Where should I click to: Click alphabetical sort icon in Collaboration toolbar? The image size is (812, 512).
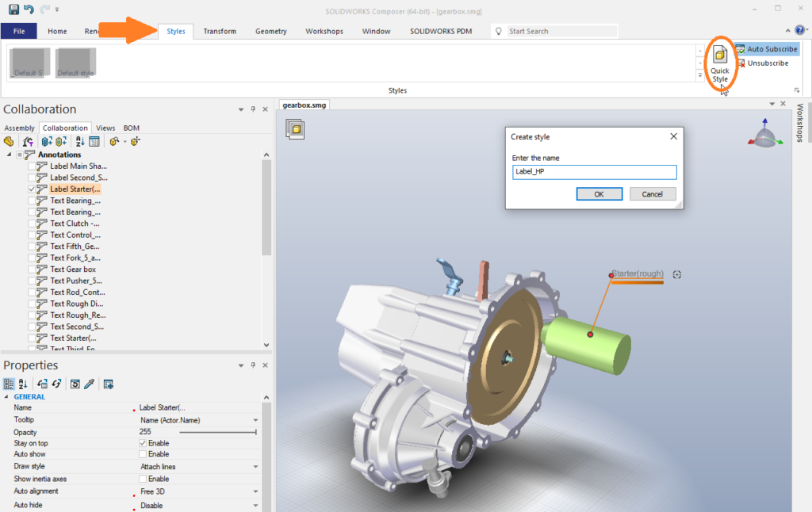point(80,141)
